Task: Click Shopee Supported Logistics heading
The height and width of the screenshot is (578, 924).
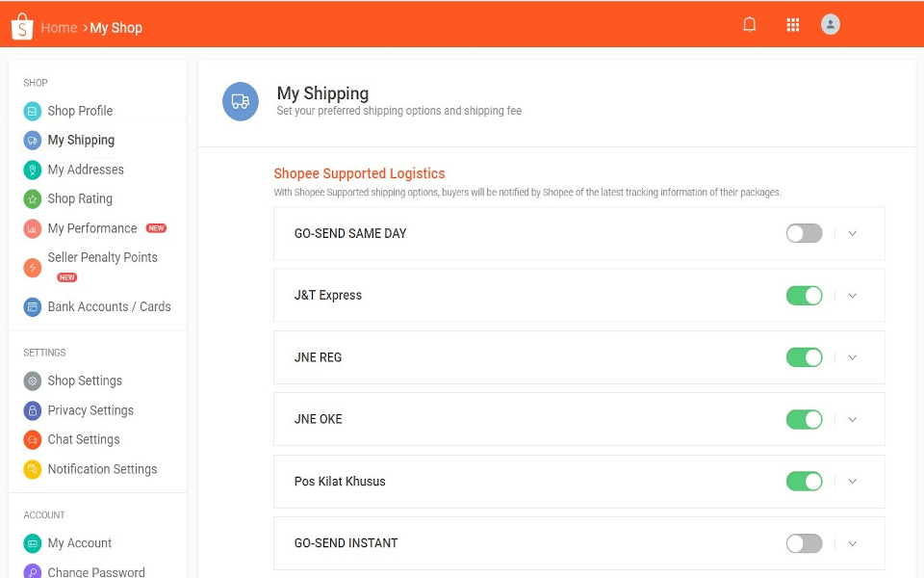Action: tap(359, 173)
